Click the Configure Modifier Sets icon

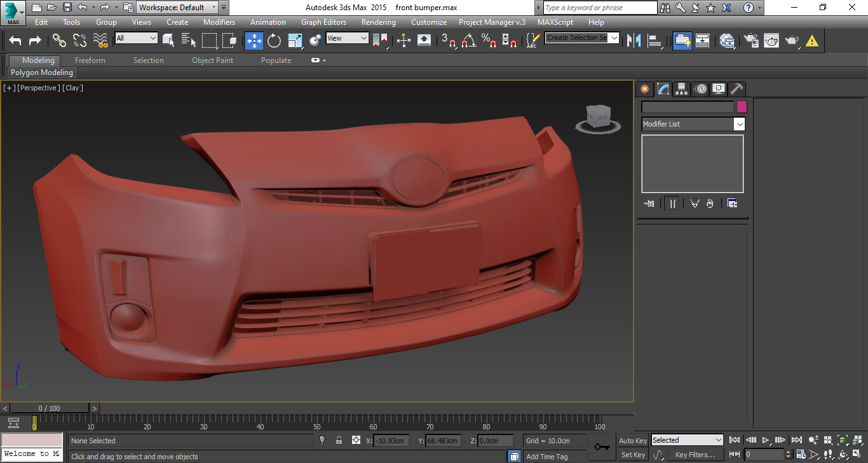[732, 204]
